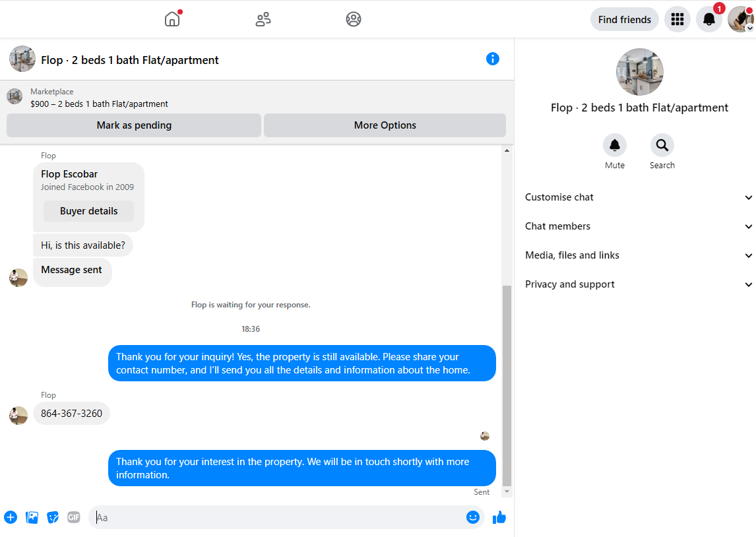Open the Friends icon in top bar
Viewport: 756px width, 537px height.
(x=263, y=19)
